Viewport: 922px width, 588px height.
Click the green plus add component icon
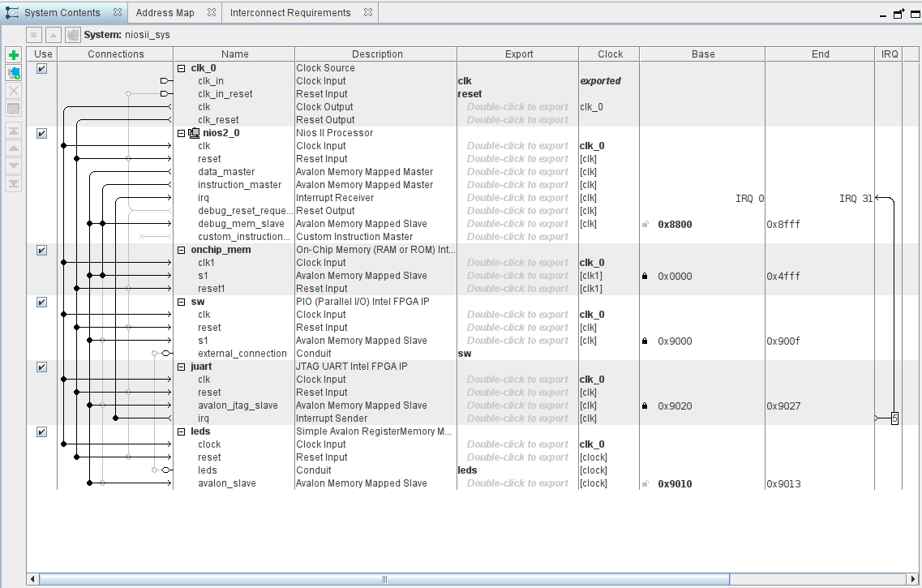14,55
